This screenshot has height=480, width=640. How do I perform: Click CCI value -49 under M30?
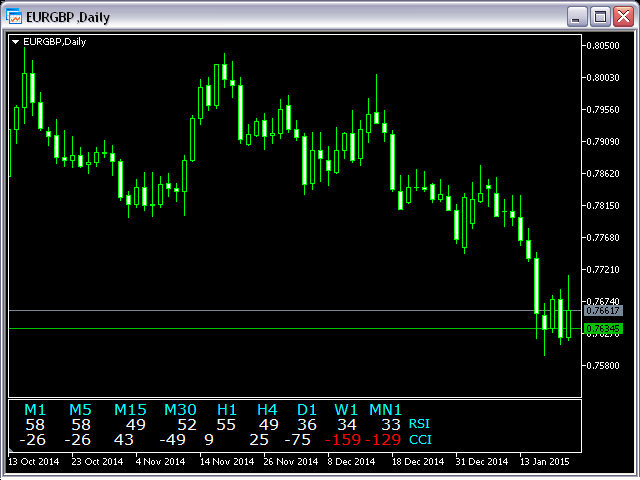click(173, 440)
